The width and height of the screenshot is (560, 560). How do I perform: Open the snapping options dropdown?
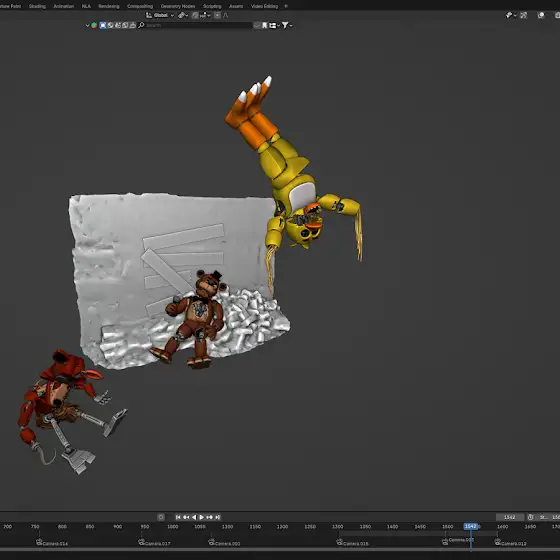tap(205, 15)
